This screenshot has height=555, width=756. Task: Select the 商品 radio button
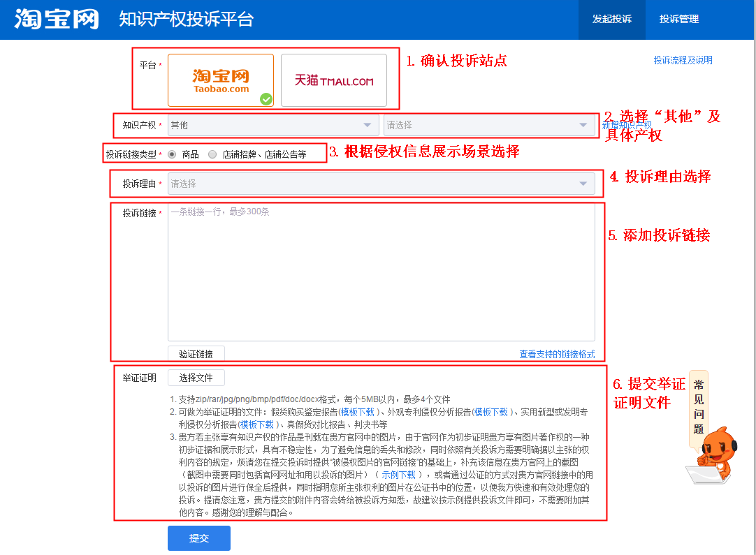(x=173, y=154)
